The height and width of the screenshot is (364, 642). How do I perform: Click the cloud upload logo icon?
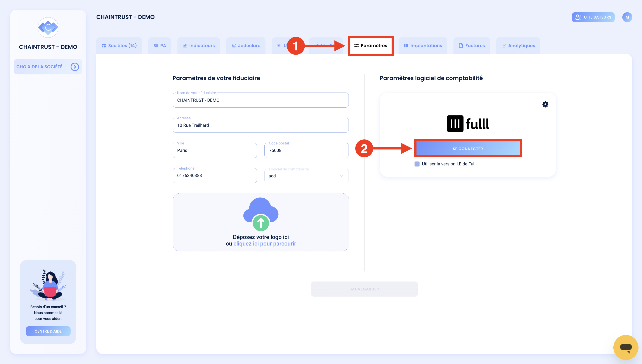click(x=261, y=215)
